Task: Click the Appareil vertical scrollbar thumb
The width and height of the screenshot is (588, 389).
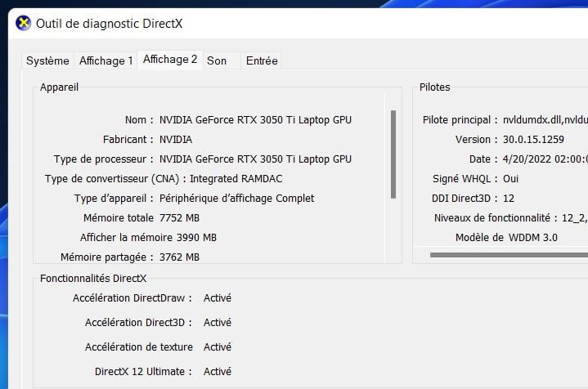Action: coord(393,154)
